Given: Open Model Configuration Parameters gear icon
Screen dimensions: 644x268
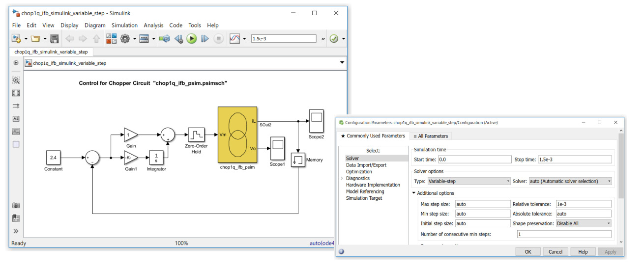Looking at the screenshot, I should coord(125,38).
